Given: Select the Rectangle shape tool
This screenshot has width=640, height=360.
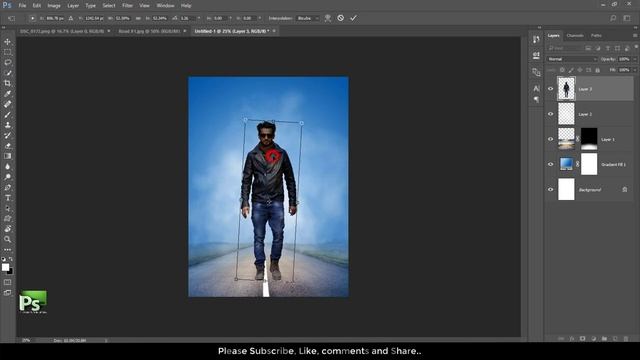Looking at the screenshot, I should [x=7, y=219].
